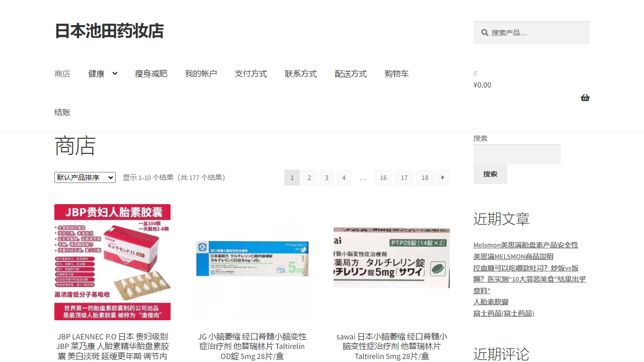The height and width of the screenshot is (362, 644).
Task: Open the 配送方式 menu item
Action: 351,74
